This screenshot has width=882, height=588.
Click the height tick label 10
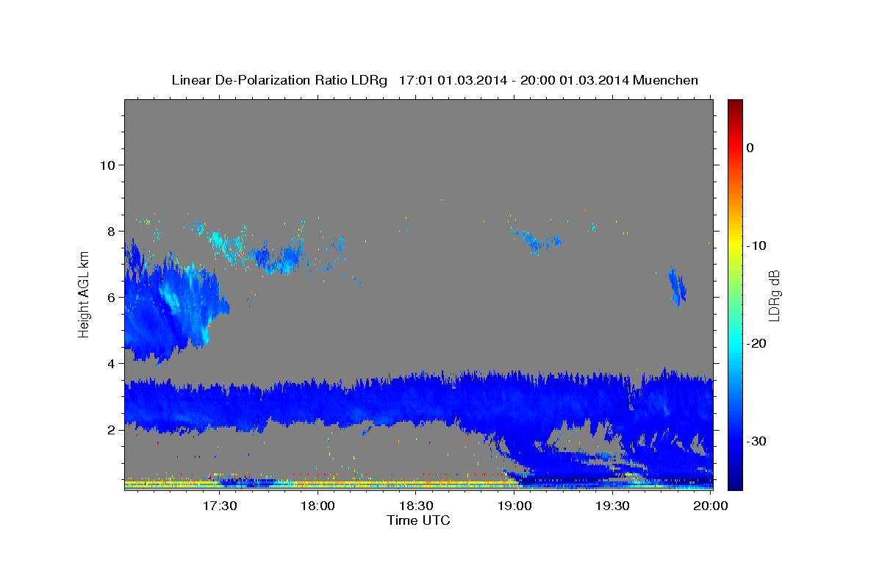(x=107, y=165)
